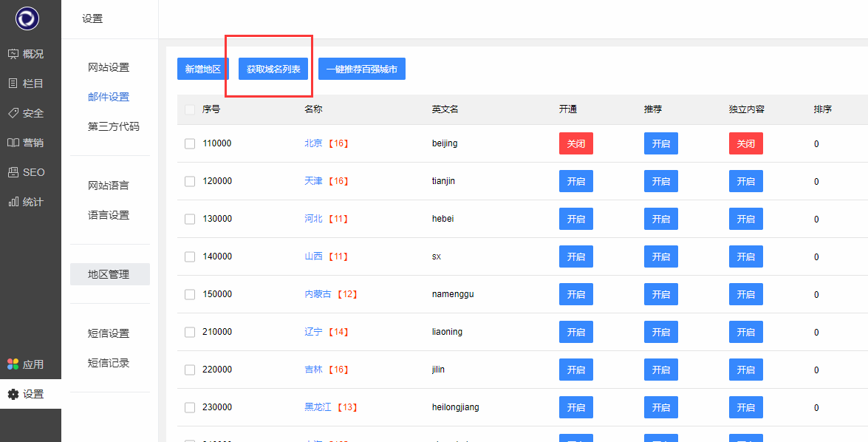Go to 短信记录 submenu
The width and height of the screenshot is (868, 442).
point(109,364)
